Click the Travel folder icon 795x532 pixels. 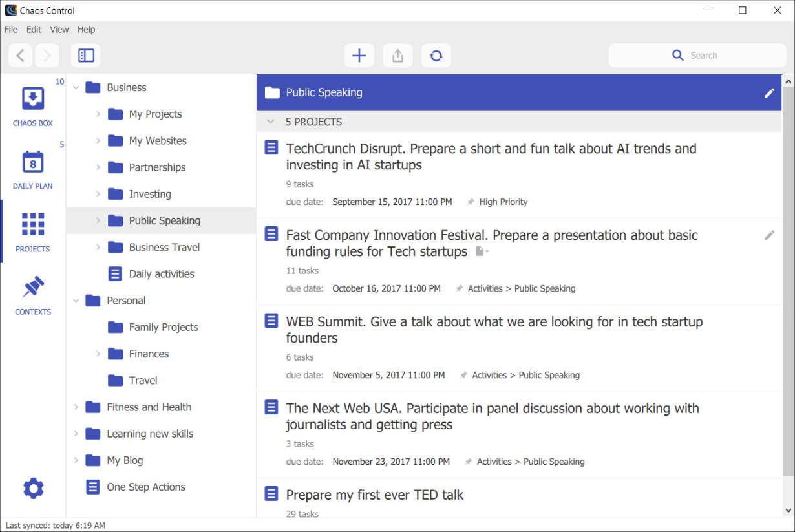115,380
